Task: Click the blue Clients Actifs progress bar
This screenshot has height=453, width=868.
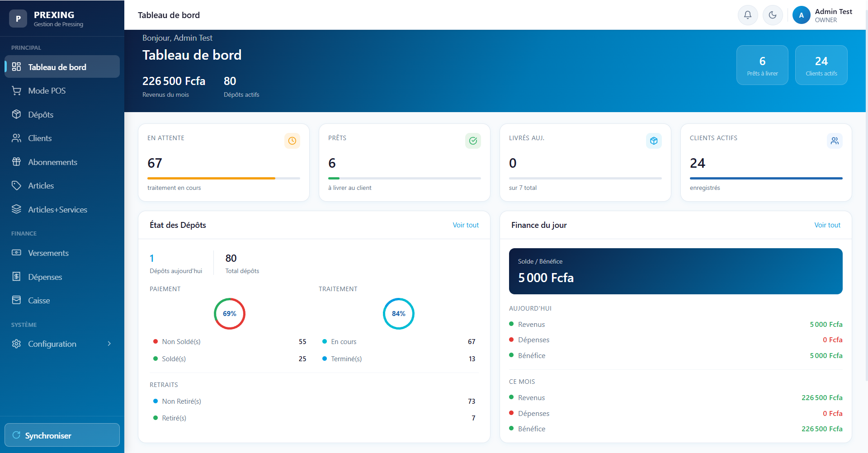Action: point(766,178)
